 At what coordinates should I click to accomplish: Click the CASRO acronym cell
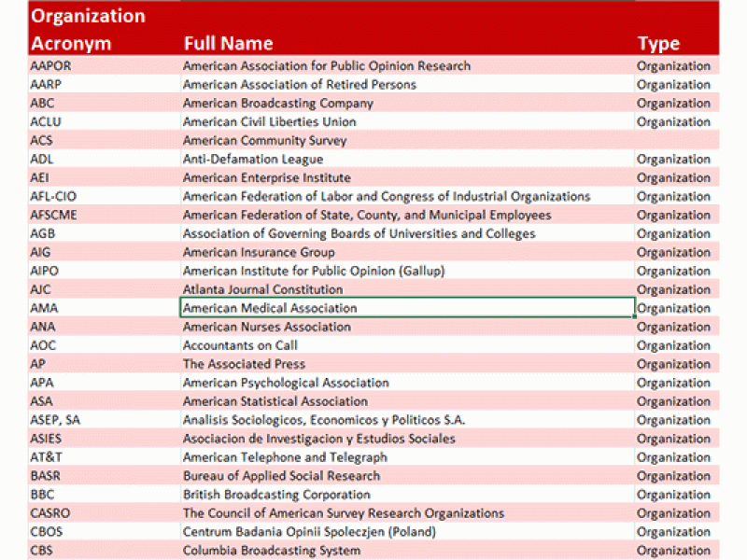(104, 512)
